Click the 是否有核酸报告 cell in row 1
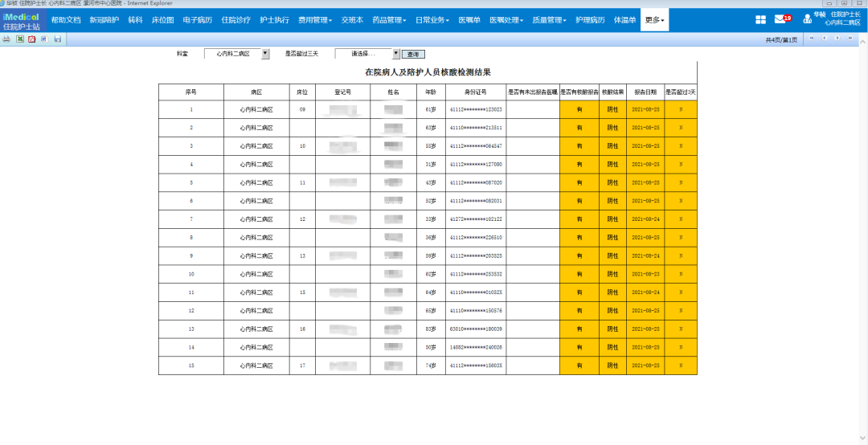868x445 pixels. click(579, 109)
